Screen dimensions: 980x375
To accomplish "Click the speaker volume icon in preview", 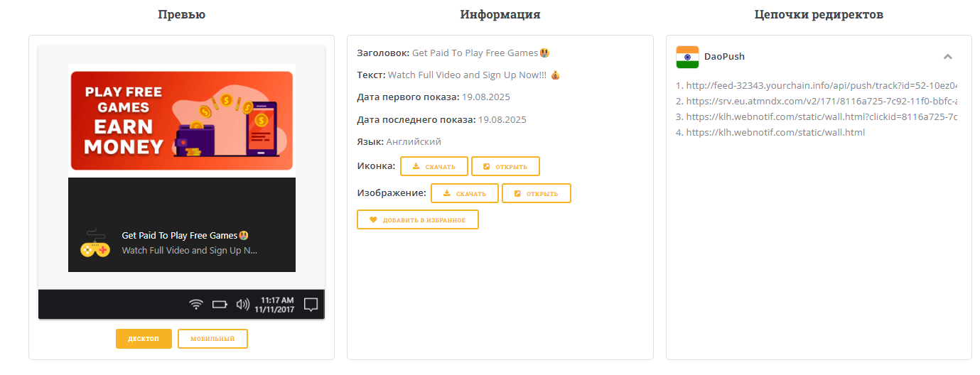I will [243, 305].
